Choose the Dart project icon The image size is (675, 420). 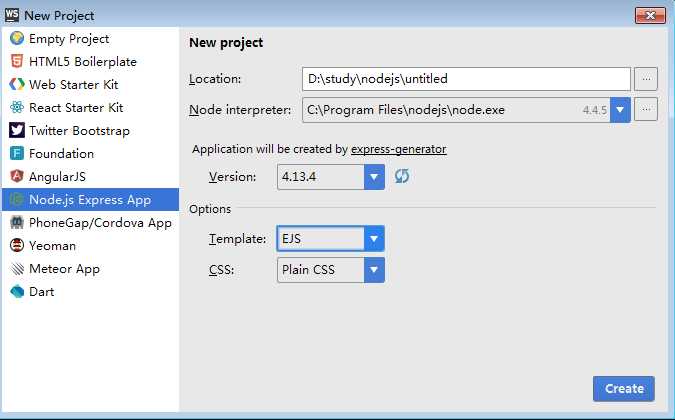pyautogui.click(x=17, y=291)
